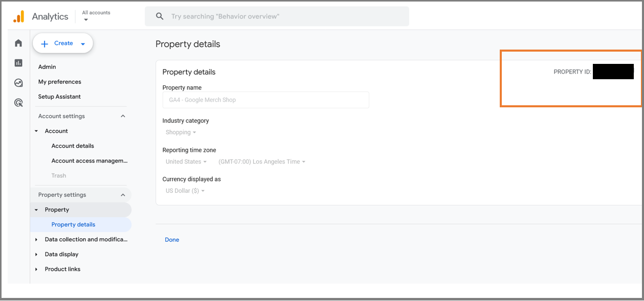Click the Google Analytics logo

18,16
